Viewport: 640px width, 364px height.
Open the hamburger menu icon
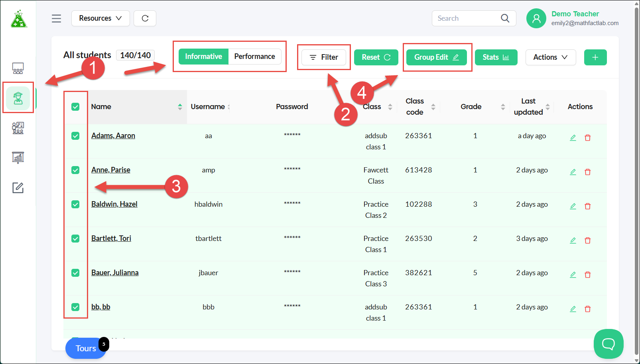(x=56, y=18)
